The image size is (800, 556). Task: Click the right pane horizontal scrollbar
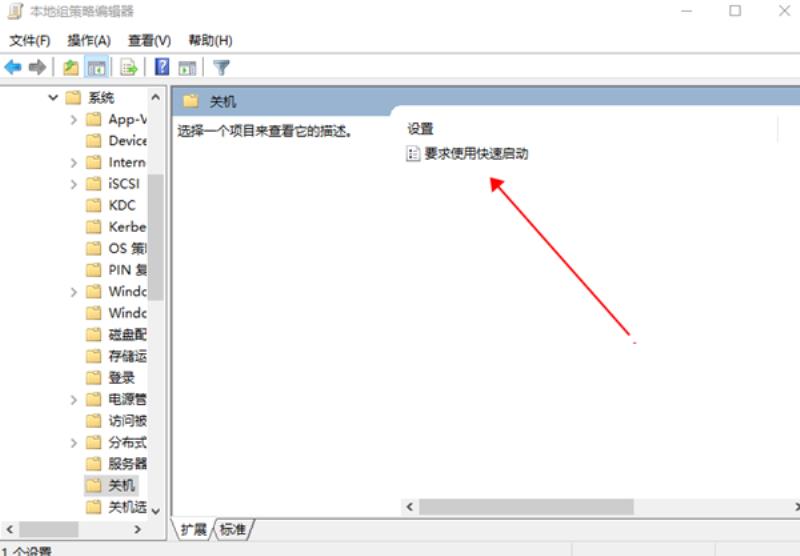pos(601,507)
